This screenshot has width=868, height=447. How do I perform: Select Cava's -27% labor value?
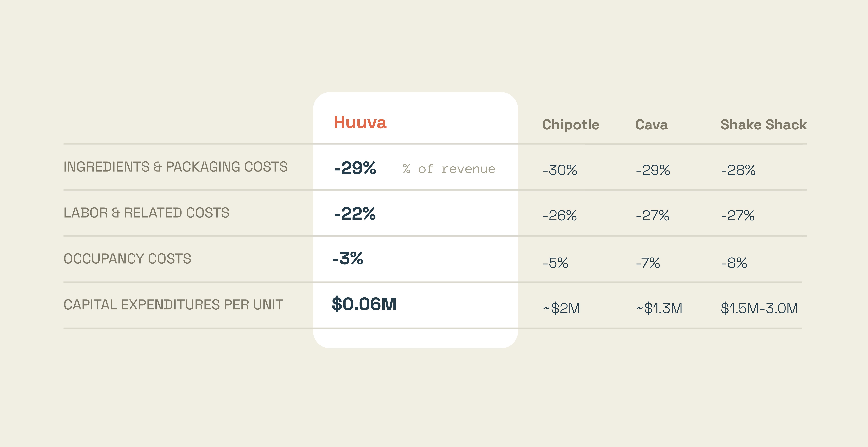click(x=652, y=216)
